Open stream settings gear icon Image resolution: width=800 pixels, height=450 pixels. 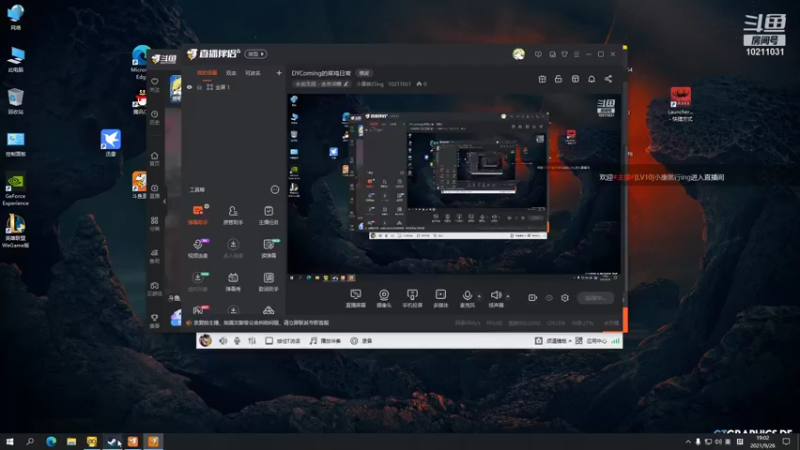[565, 297]
